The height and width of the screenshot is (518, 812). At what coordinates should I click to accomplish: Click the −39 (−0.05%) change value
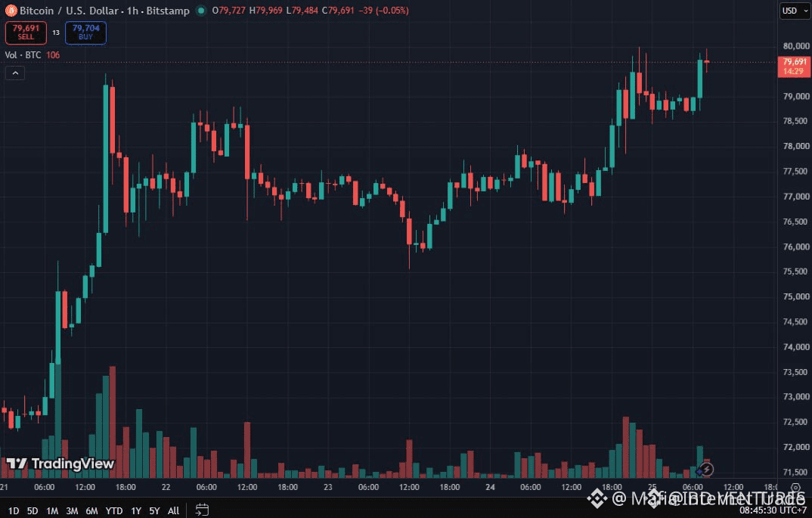tap(384, 11)
